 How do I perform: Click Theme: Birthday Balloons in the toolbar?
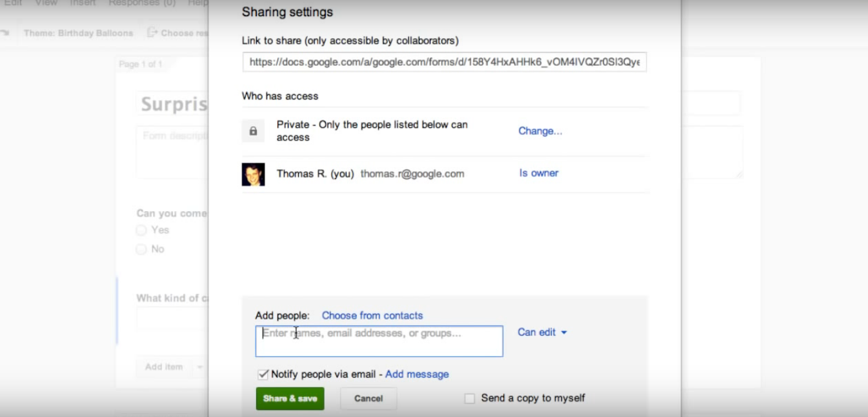(79, 32)
